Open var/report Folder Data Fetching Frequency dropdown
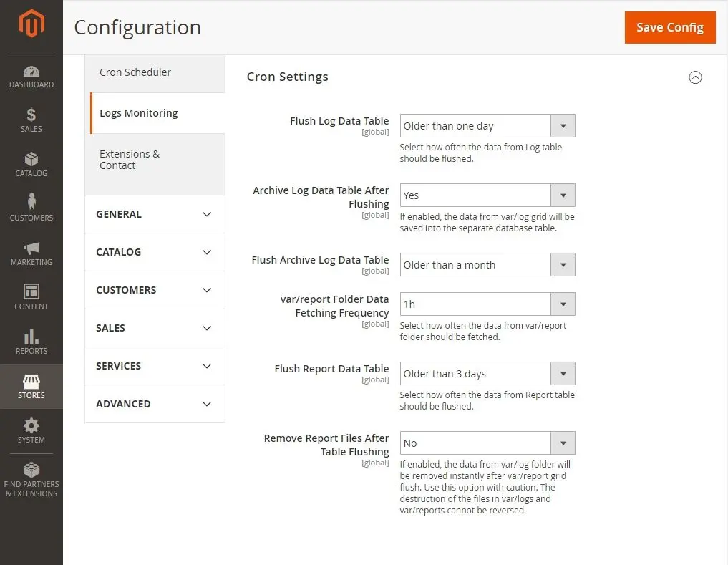 coord(487,304)
